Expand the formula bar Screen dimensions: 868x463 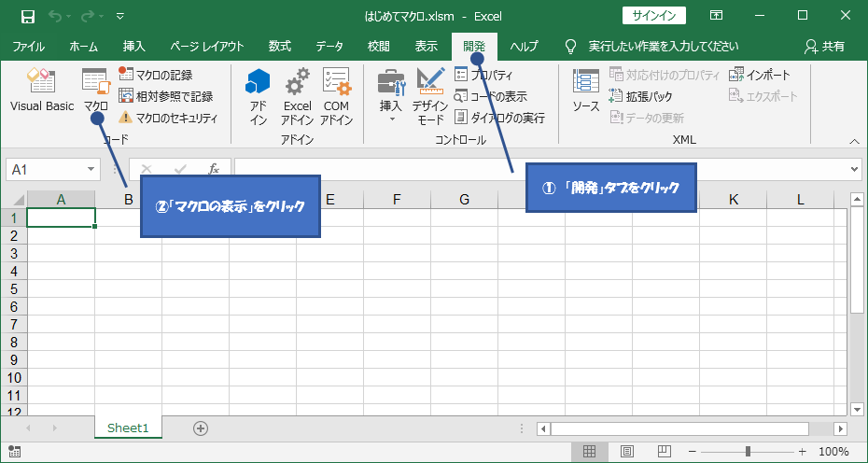pyautogui.click(x=855, y=170)
